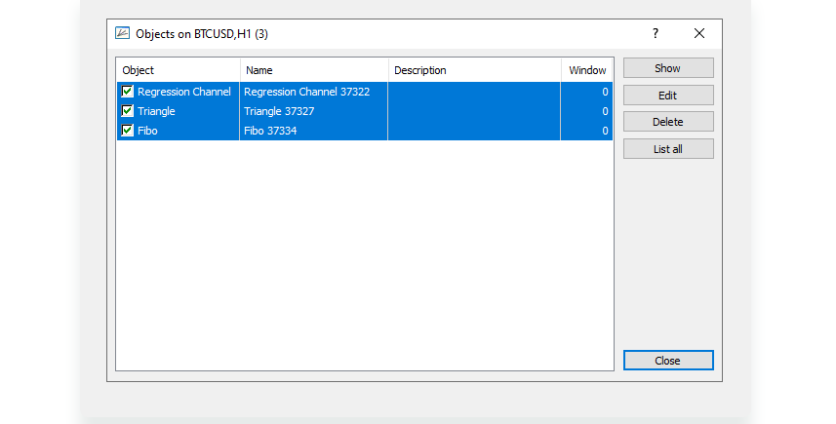Image resolution: width=836 pixels, height=424 pixels.
Task: Toggle the Triangle object checkbox
Action: (127, 111)
